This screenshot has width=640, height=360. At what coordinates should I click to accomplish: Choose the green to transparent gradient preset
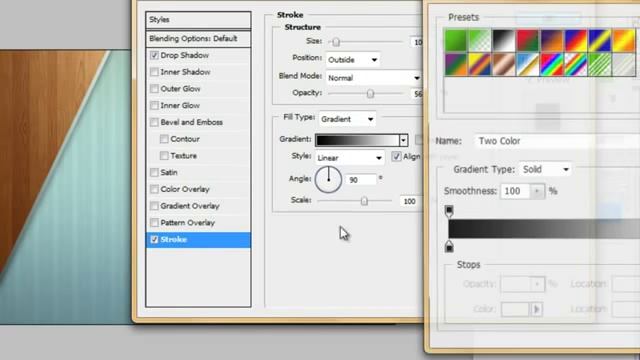coord(480,40)
